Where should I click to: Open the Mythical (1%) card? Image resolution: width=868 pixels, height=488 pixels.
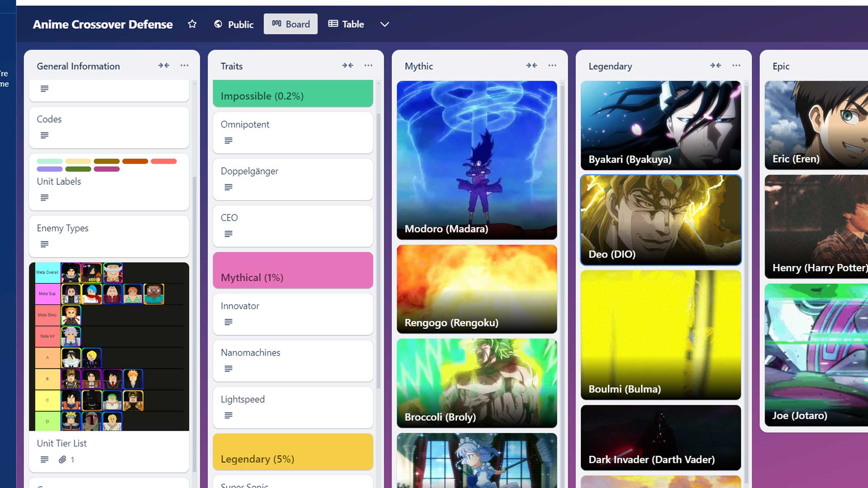[x=293, y=270]
